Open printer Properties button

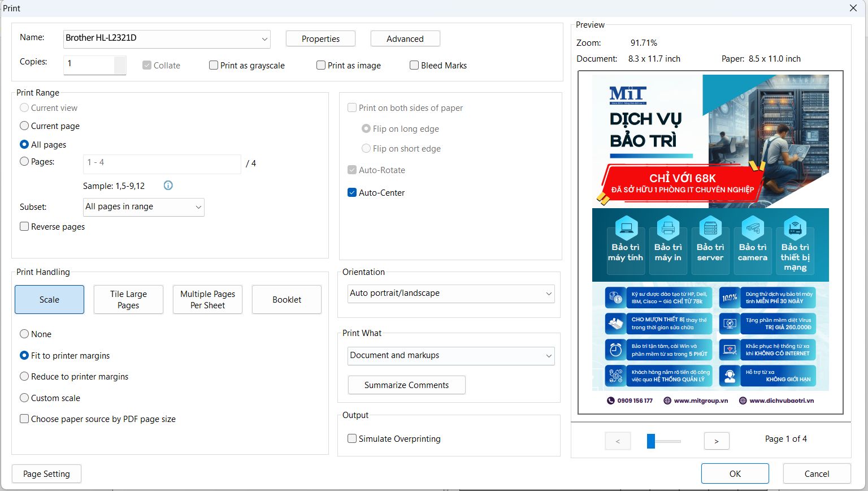[x=320, y=39]
